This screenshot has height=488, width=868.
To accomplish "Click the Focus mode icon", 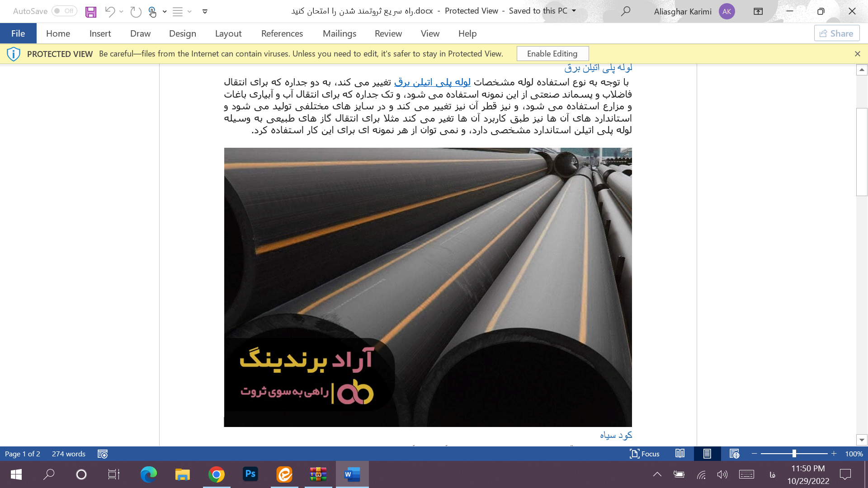I will click(644, 454).
